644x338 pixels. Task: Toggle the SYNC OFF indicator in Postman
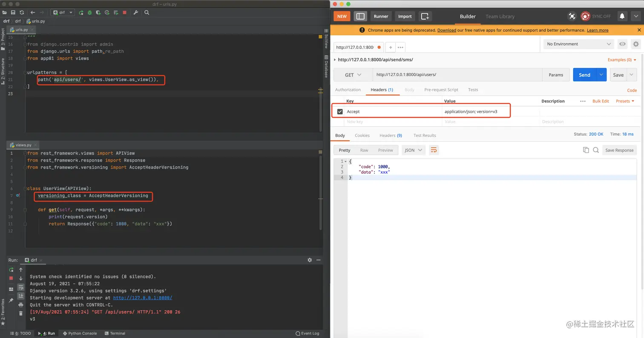[x=596, y=16]
